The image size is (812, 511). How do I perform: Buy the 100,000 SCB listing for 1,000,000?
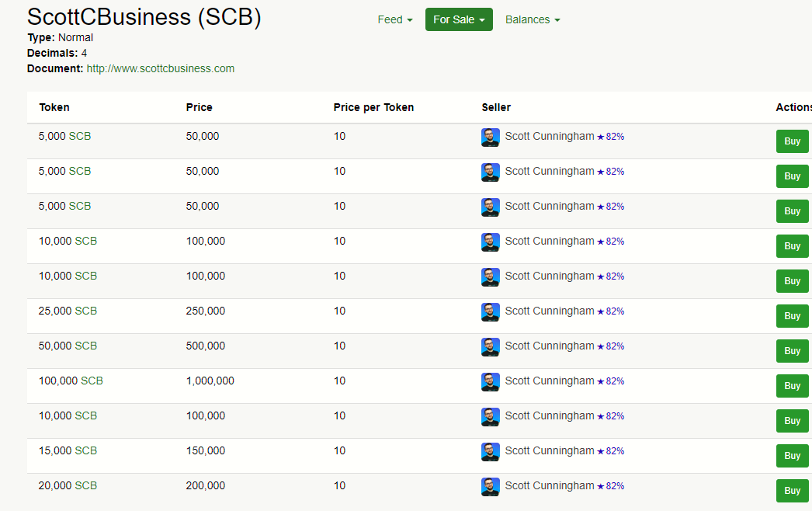(x=792, y=386)
